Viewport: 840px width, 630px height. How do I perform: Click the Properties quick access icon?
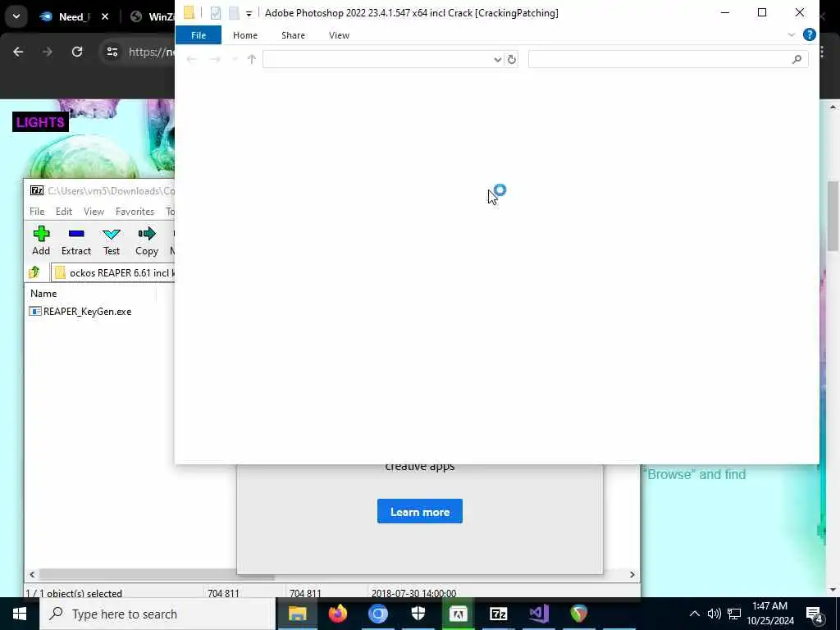tap(216, 13)
